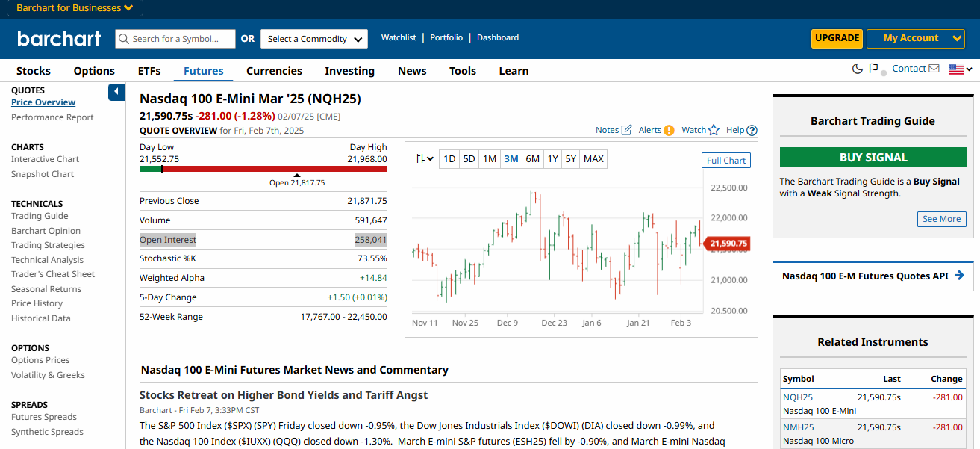This screenshot has height=449, width=980.
Task: Open chart type dropdown icon
Action: click(x=425, y=158)
